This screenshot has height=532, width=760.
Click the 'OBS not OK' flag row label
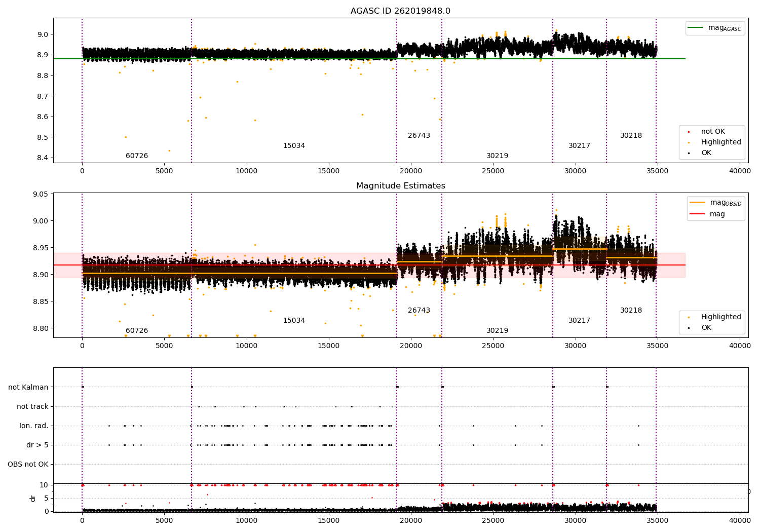click(x=28, y=464)
